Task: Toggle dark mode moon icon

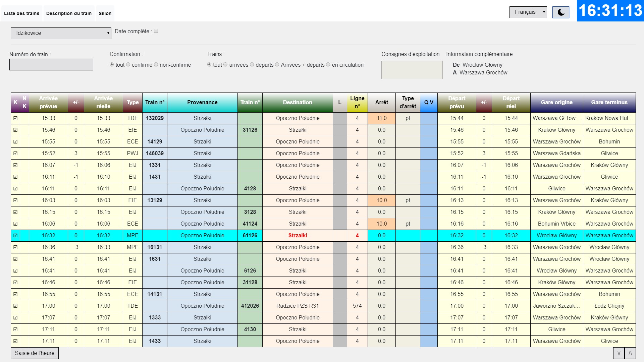Action: click(x=561, y=12)
